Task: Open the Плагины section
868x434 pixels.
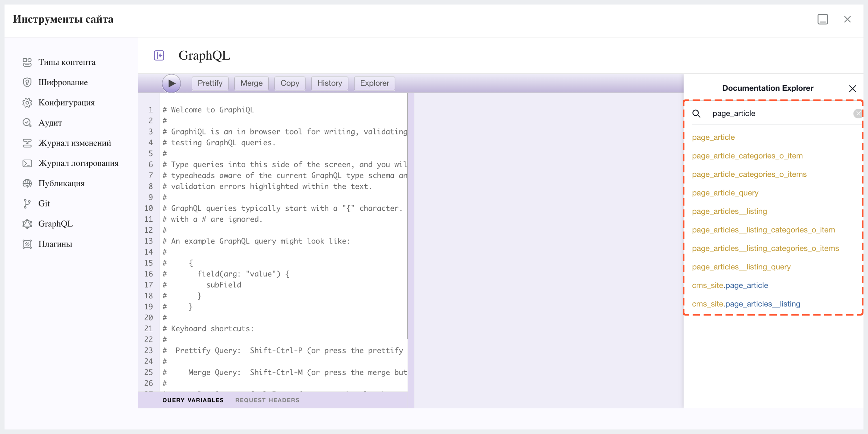Action: pos(55,244)
